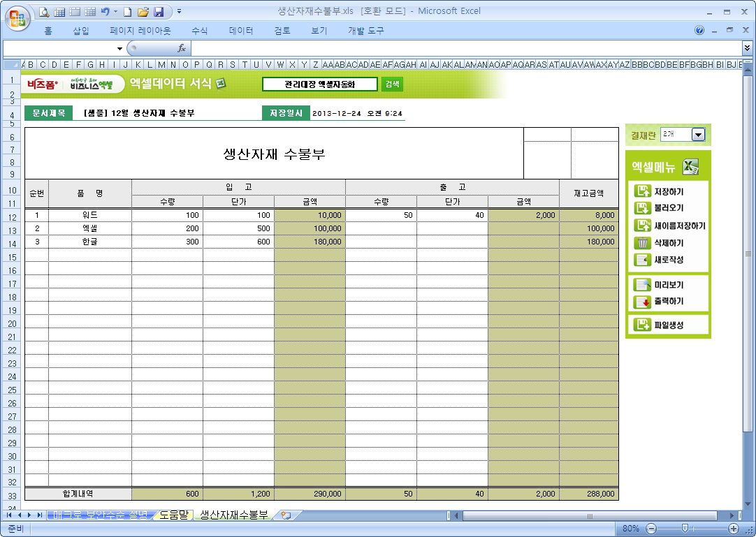Open the Name Box dropdown arrow
Image resolution: width=756 pixels, height=537 pixels.
click(119, 49)
